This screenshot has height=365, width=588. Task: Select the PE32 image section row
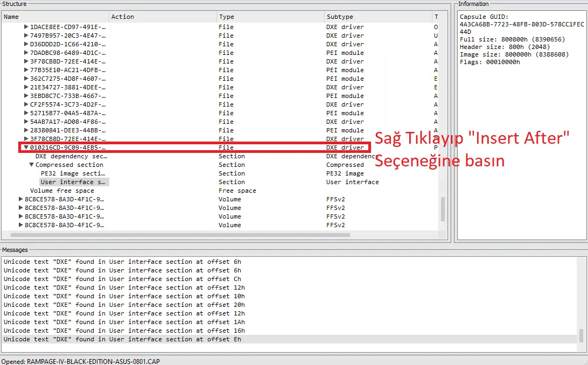tap(73, 173)
